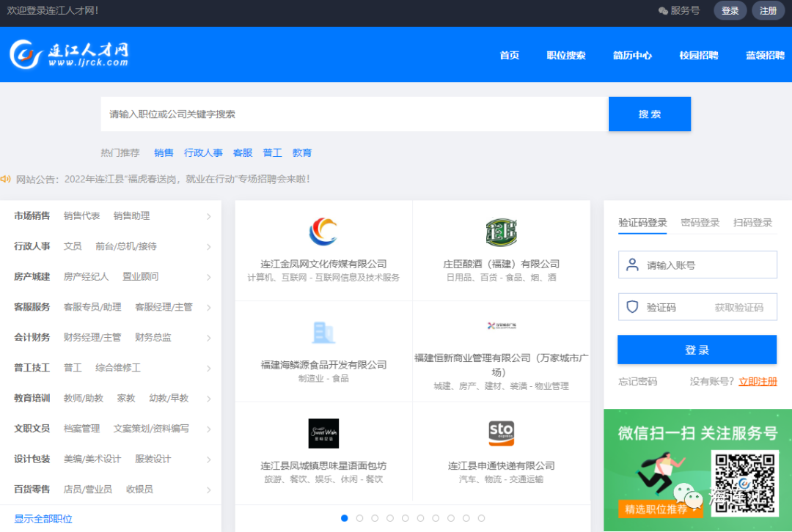
Task: Open 简历中心 navigation item
Action: tap(632, 55)
